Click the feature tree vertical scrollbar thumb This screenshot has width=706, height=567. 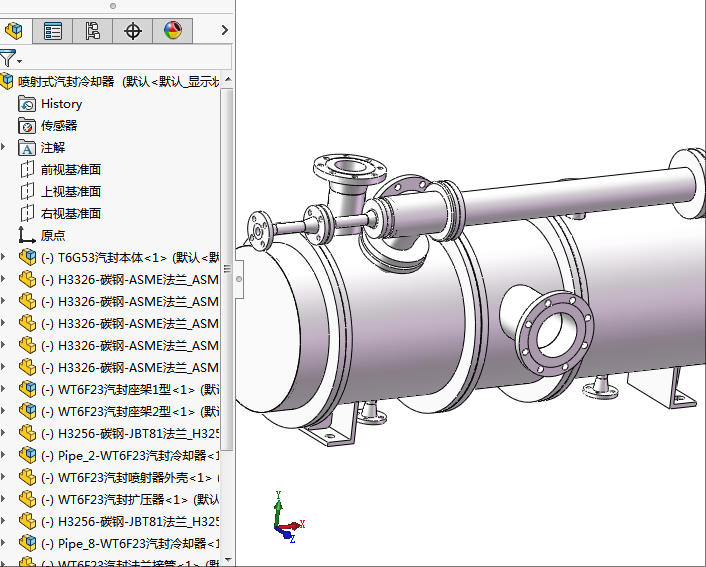point(227,269)
